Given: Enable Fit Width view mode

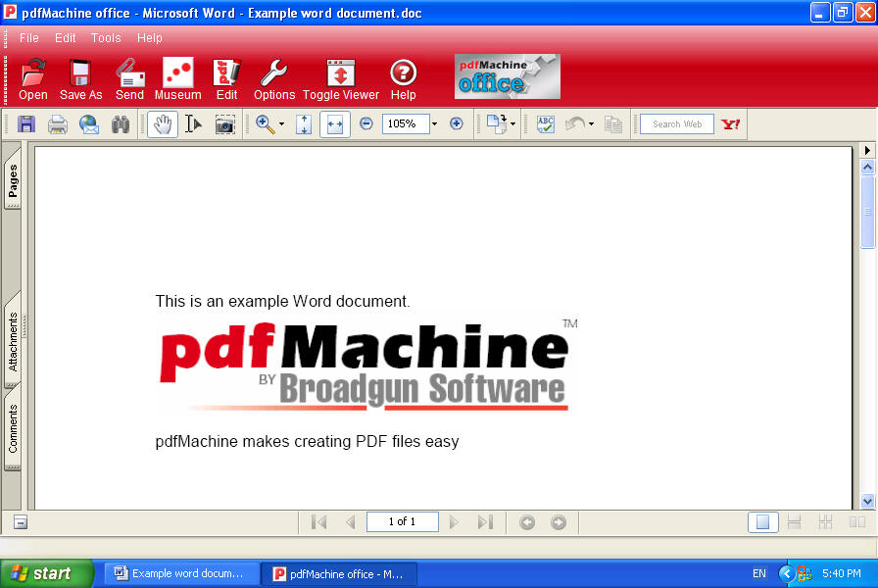Looking at the screenshot, I should click(x=334, y=123).
